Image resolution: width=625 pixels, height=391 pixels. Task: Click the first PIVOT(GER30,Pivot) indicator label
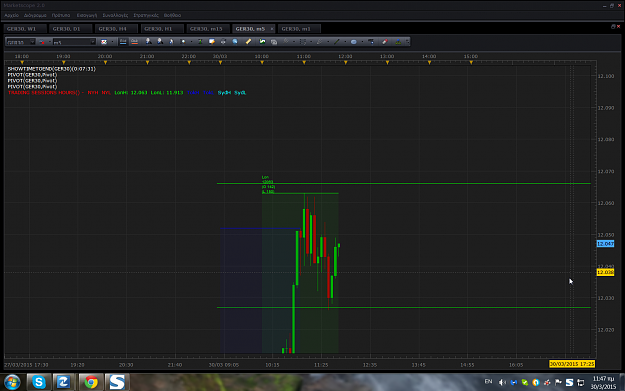coord(32,75)
